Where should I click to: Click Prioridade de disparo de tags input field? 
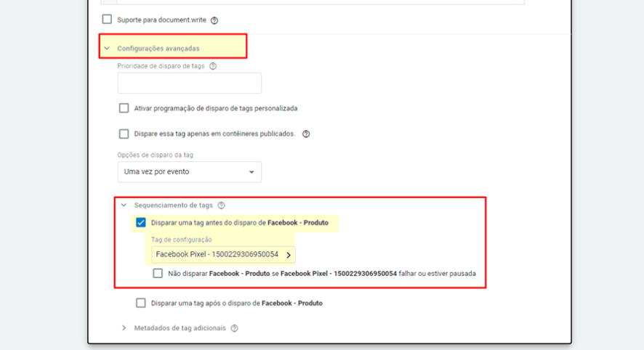click(189, 83)
